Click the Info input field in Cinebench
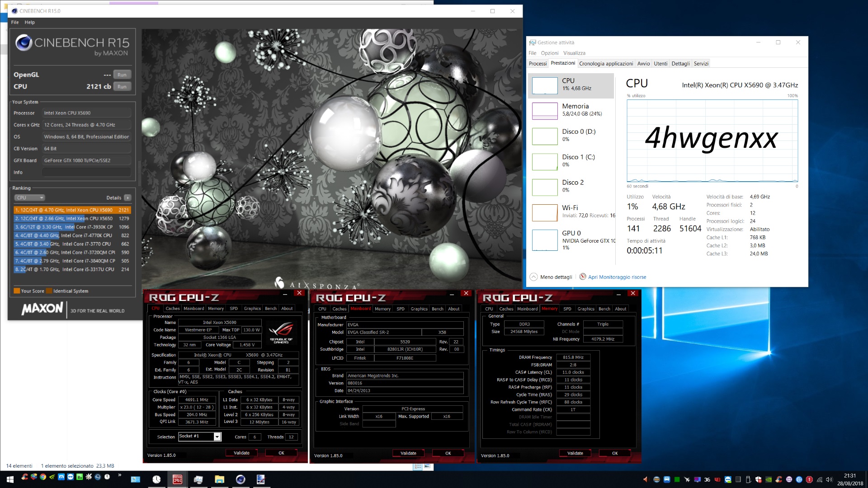The height and width of the screenshot is (488, 868). [x=87, y=172]
